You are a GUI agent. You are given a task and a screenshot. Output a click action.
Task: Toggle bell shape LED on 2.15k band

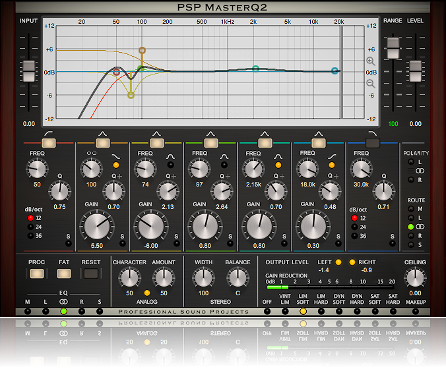click(278, 165)
